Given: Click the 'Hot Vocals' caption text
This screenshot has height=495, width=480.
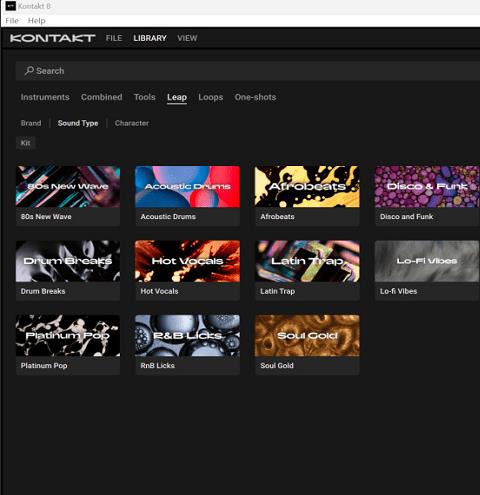Looking at the screenshot, I should coord(159,291).
